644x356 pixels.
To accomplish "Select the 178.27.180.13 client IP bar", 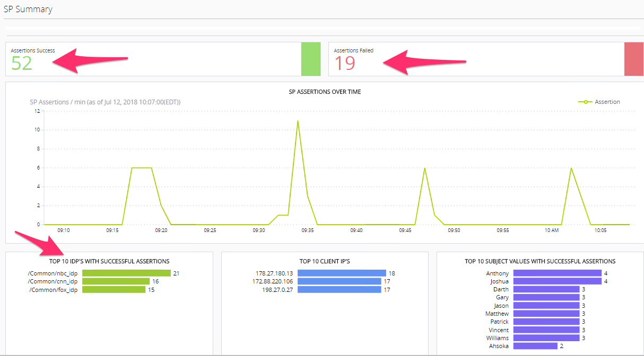I will click(342, 273).
